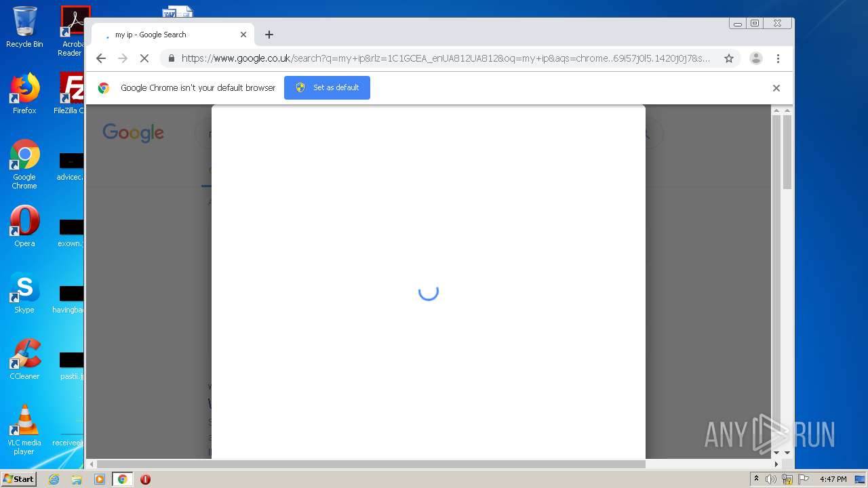
Task: Click the scroll-left arrow at page bottom
Action: pyautogui.click(x=92, y=464)
